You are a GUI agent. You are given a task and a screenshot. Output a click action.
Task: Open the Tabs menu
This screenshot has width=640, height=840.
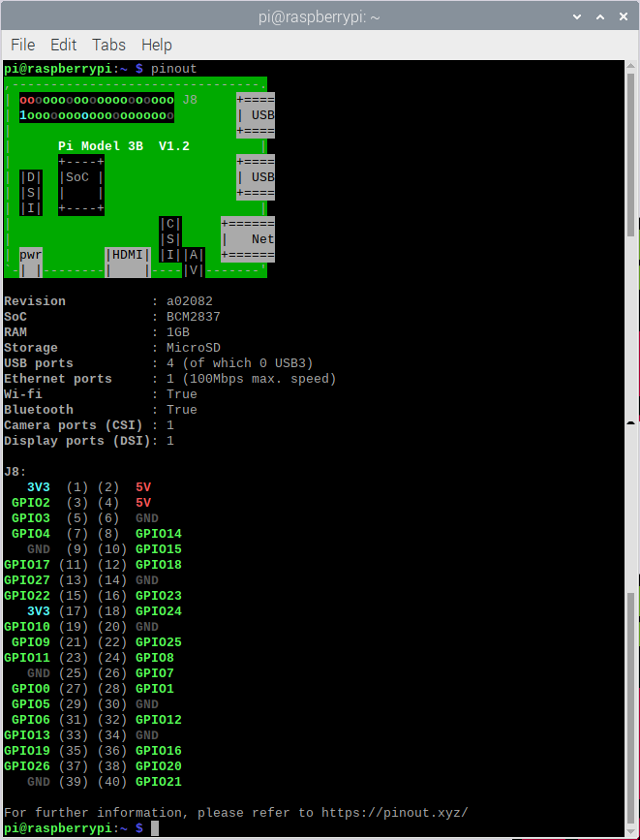coord(108,45)
